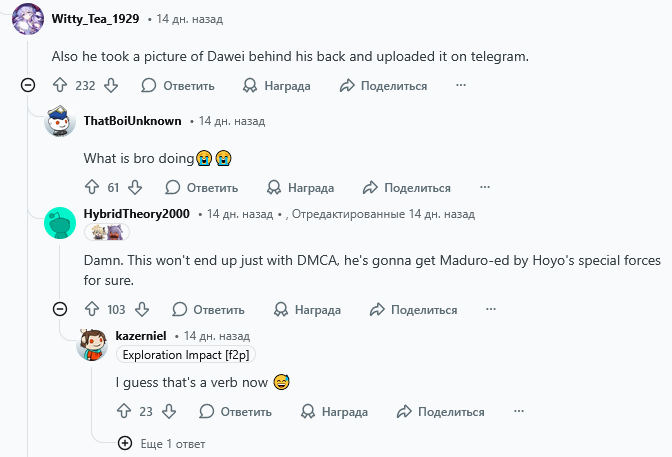The height and width of the screenshot is (457, 672).
Task: Downvote Witty_Tea_1929's comment
Action: click(x=111, y=86)
